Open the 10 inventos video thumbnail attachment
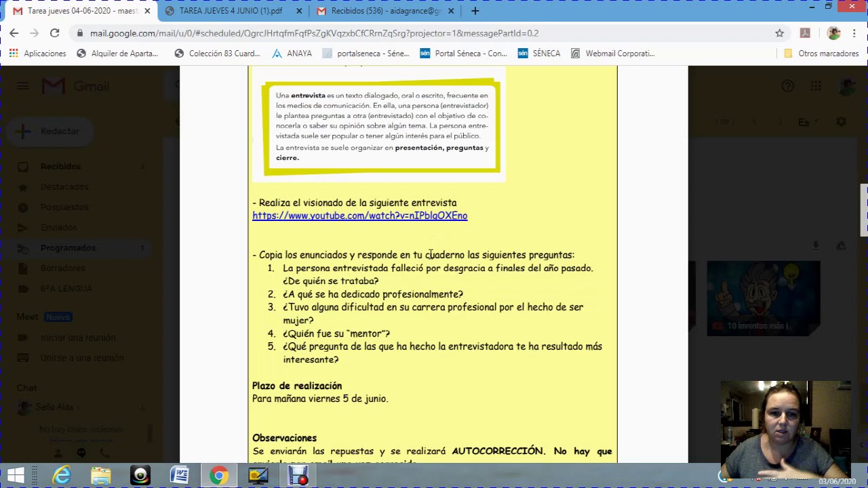This screenshot has width=868, height=488. 763,298
